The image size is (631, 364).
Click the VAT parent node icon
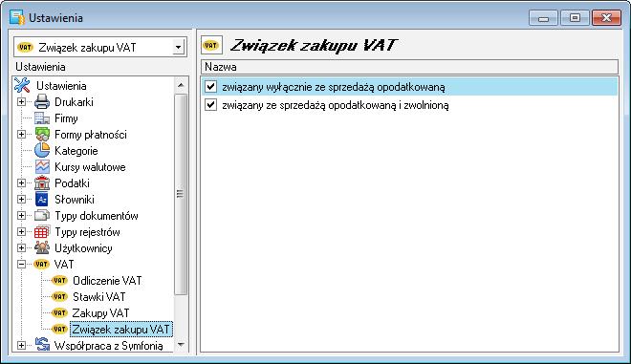click(x=41, y=265)
